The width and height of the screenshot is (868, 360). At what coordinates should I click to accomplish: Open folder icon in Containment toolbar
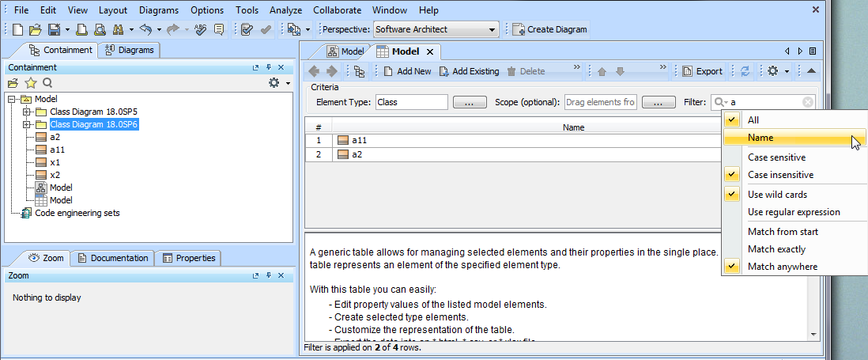13,83
